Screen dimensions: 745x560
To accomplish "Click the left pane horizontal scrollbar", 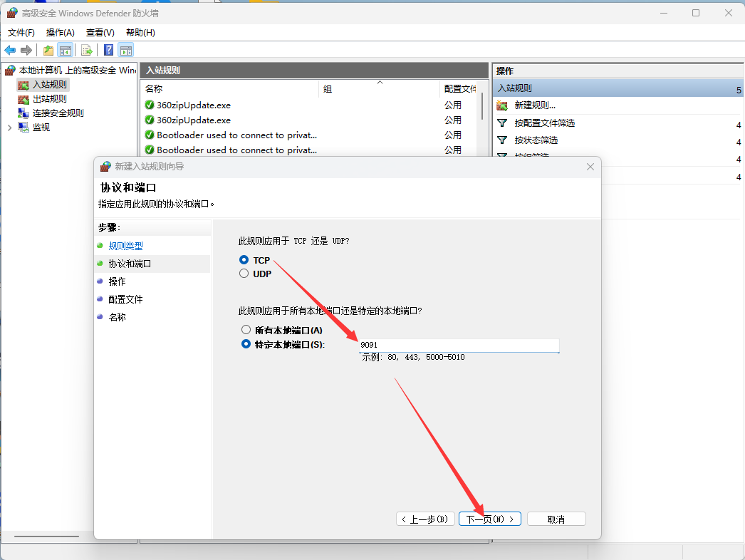I will [46, 536].
